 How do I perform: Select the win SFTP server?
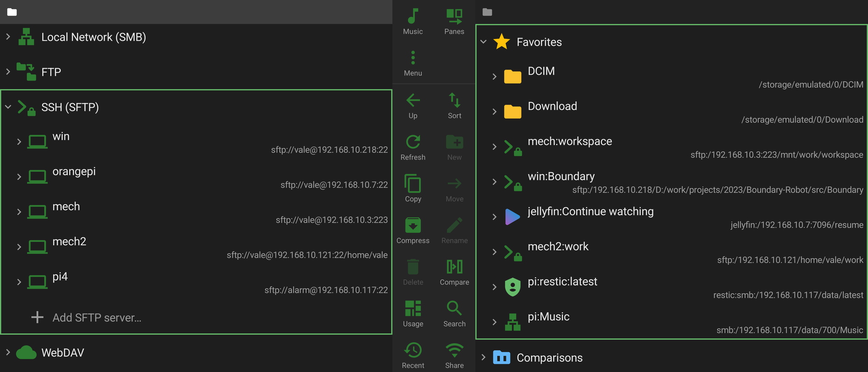(197, 142)
